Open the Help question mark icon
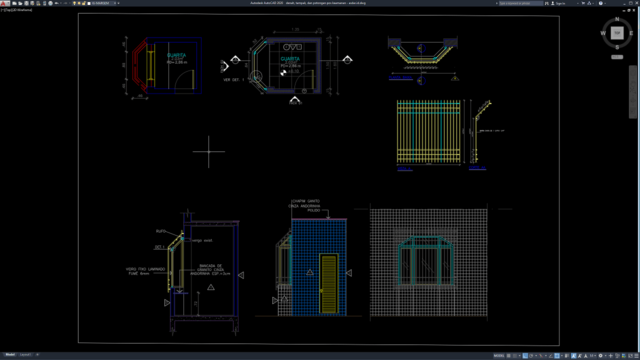The image size is (640, 360). [x=600, y=3]
